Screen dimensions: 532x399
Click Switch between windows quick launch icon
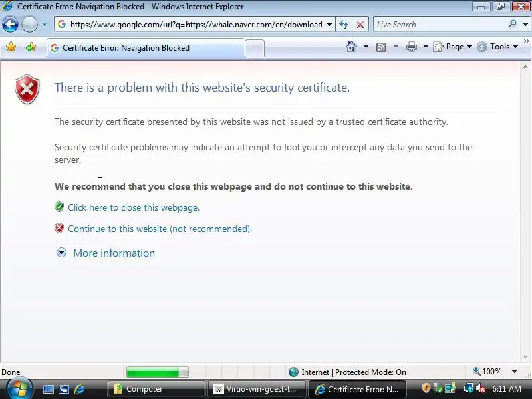point(63,389)
